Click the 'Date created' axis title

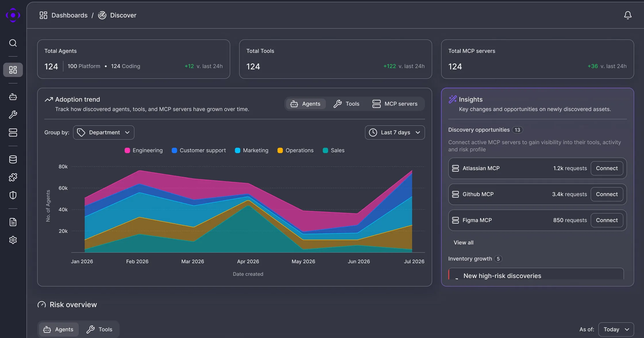click(248, 274)
